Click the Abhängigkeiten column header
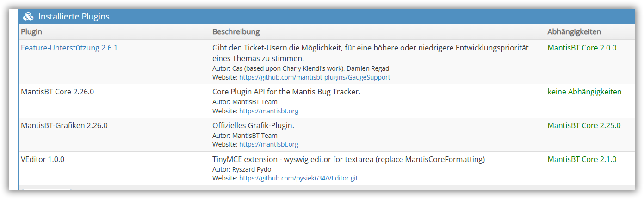The height and width of the screenshot is (199, 644). pyautogui.click(x=574, y=32)
